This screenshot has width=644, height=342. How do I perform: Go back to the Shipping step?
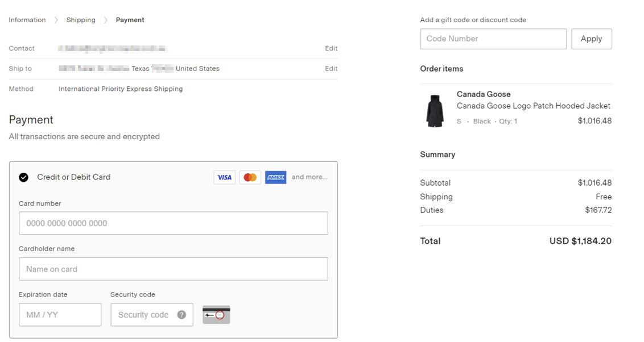pos(81,20)
